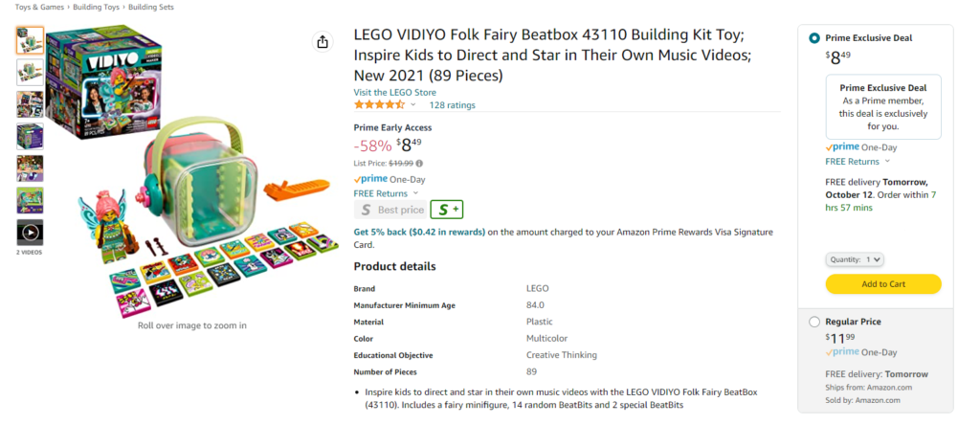The image size is (980, 447).
Task: Select the Prime Exclusive Deal radio button
Action: coord(813,38)
